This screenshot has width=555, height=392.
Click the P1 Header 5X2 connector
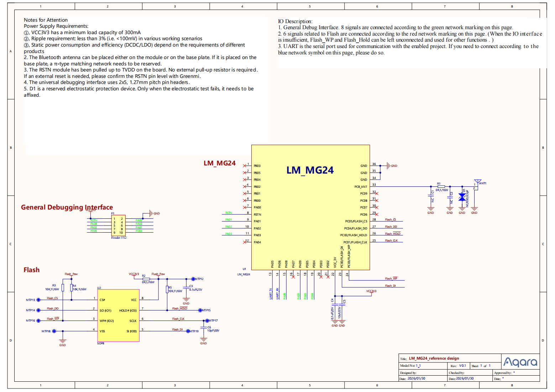(118, 225)
